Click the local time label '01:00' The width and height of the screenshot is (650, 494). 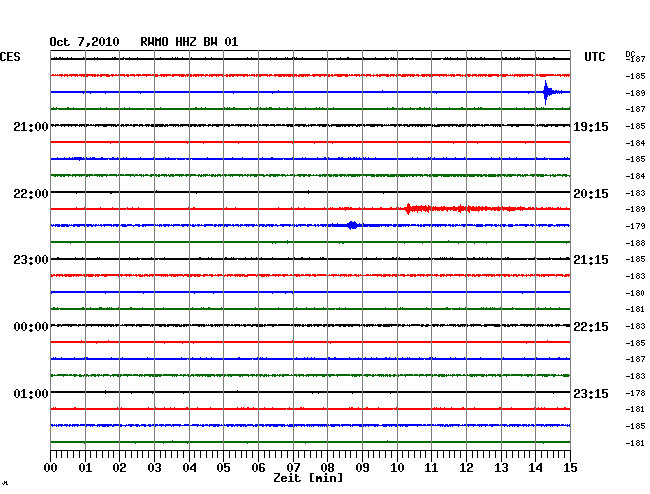tap(31, 393)
